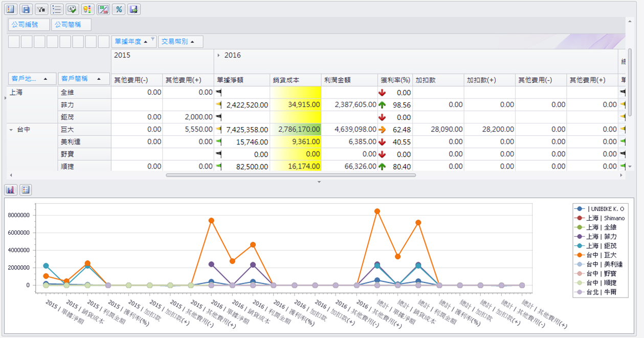Screen dimensions: 644x338
Task: Click the 單據年度 column field header
Action: (x=134, y=41)
